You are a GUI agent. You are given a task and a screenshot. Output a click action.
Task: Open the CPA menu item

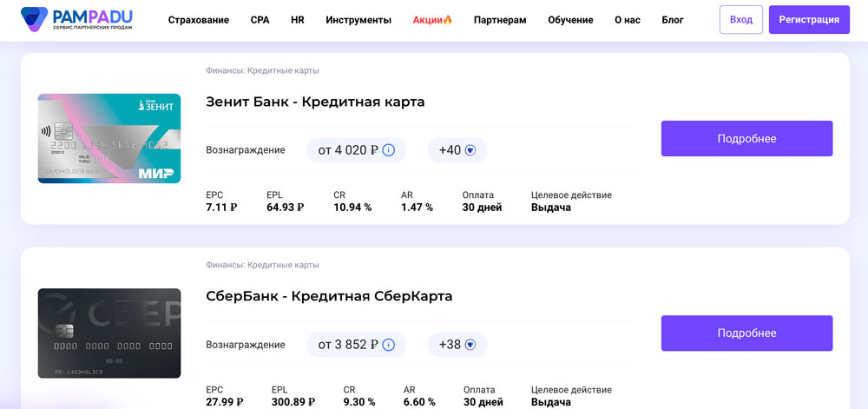260,20
